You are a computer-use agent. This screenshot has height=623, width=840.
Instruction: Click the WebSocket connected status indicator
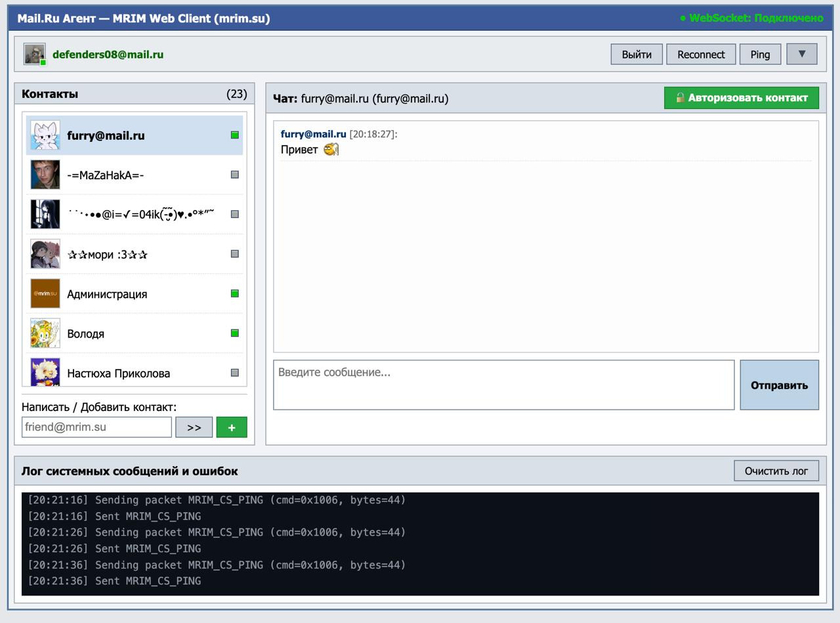pyautogui.click(x=751, y=18)
